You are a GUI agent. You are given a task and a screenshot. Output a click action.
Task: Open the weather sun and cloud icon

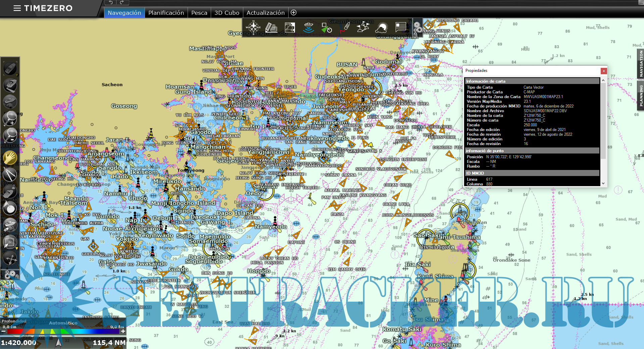tap(382, 28)
